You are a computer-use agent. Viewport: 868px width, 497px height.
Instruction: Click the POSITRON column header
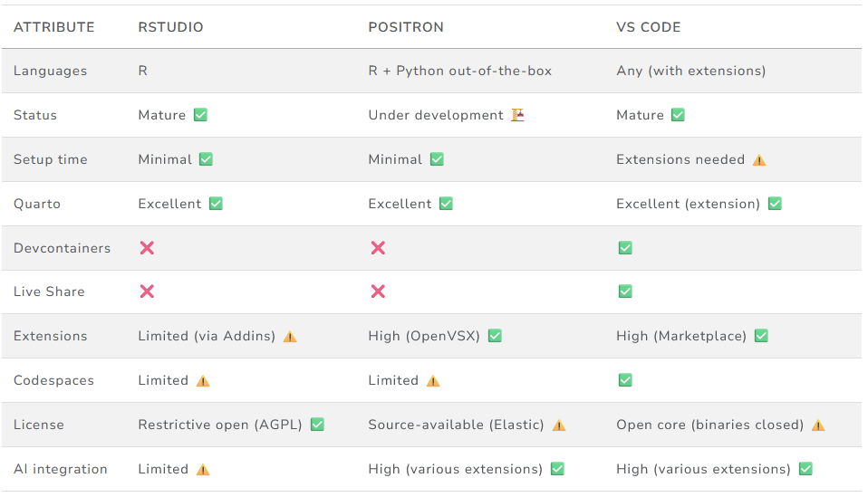point(406,27)
